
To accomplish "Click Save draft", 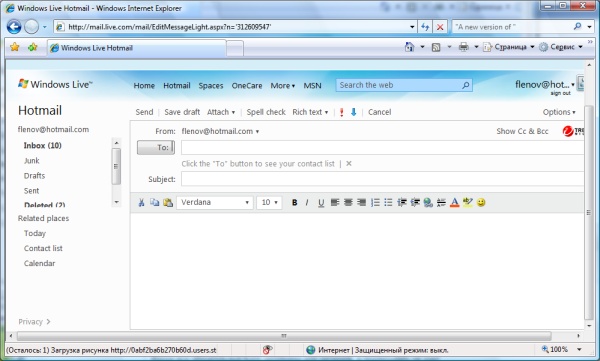I will point(182,112).
